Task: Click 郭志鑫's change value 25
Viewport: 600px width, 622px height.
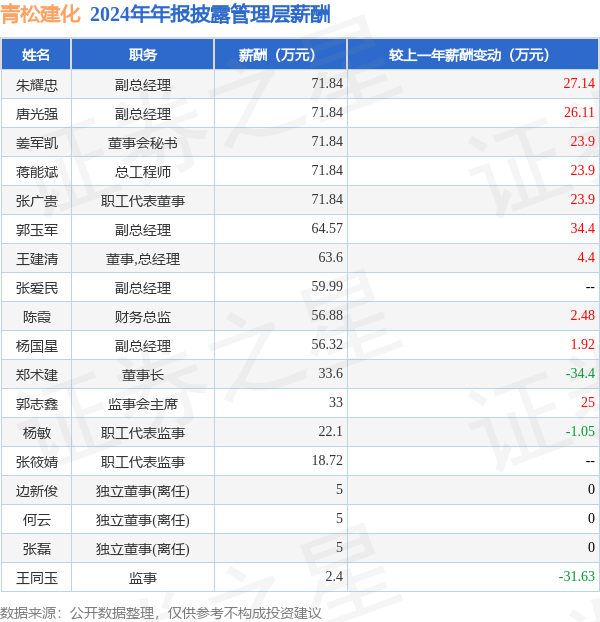Action: (x=588, y=402)
